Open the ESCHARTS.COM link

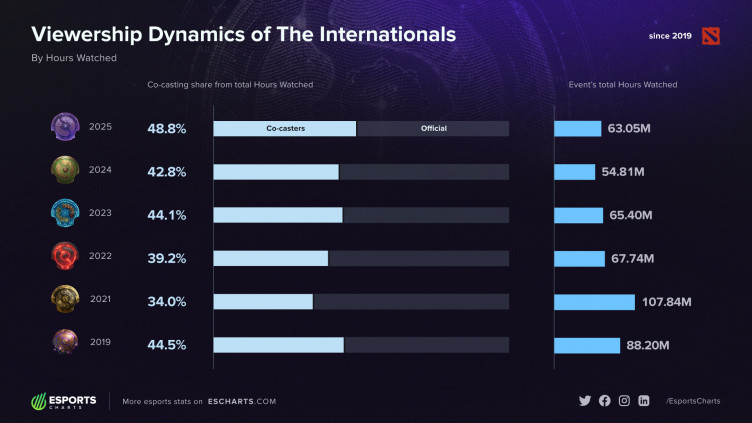tap(242, 401)
